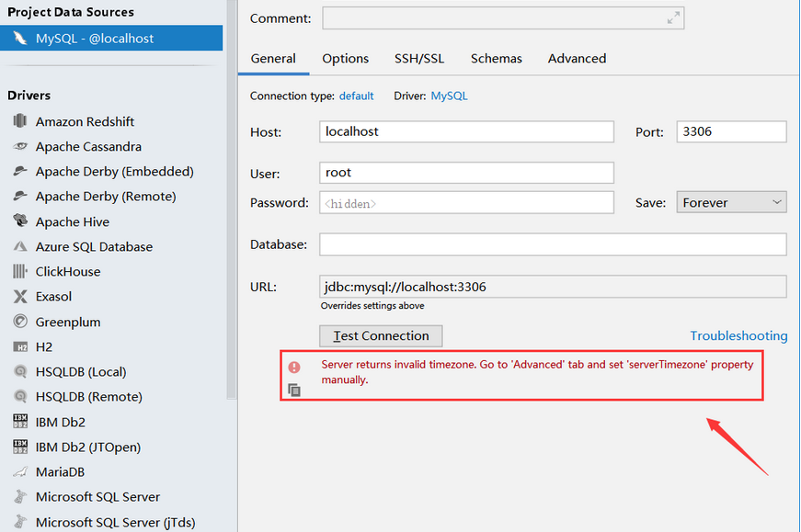The width and height of the screenshot is (801, 532).
Task: Switch to the Options tab
Action: 346,59
